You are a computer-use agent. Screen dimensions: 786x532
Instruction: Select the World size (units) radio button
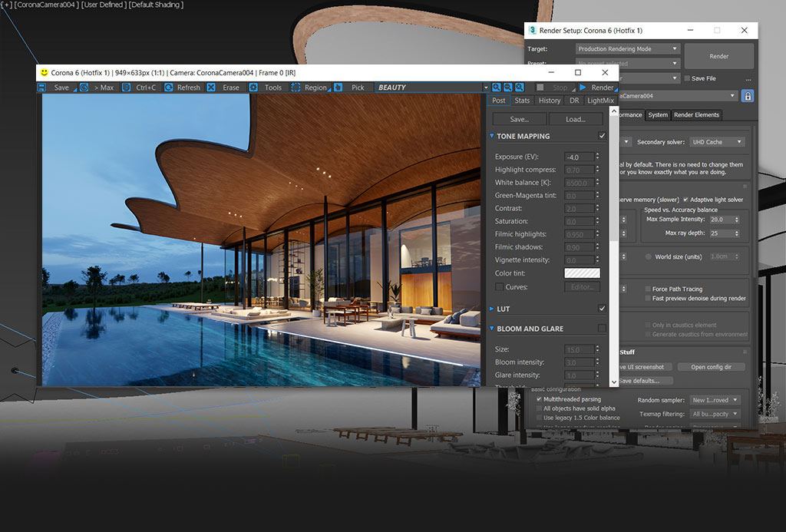[x=648, y=256]
